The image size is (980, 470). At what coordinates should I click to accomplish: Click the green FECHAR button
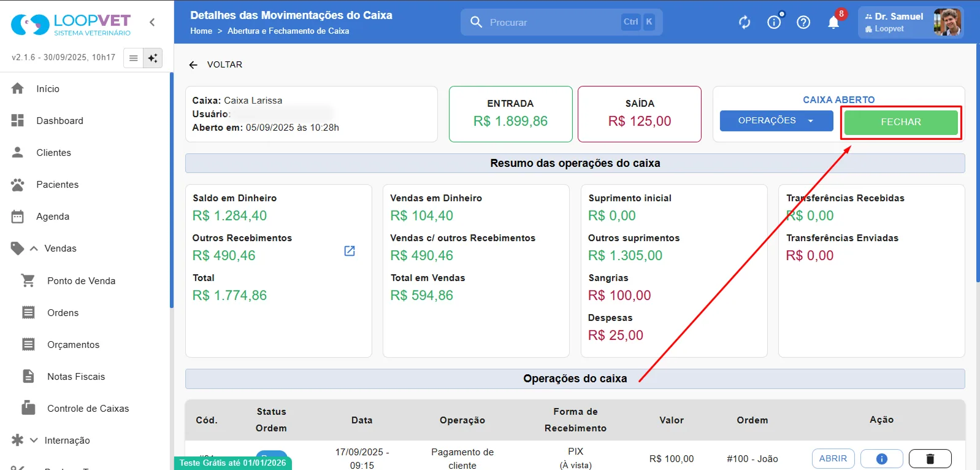point(901,122)
